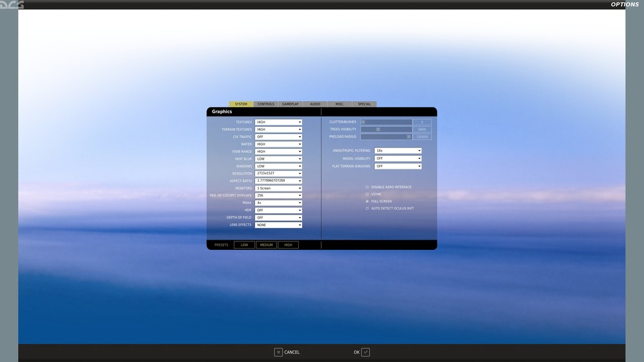Click the Cancel button label
Screen dimensions: 644x362
pyautogui.click(x=292, y=352)
